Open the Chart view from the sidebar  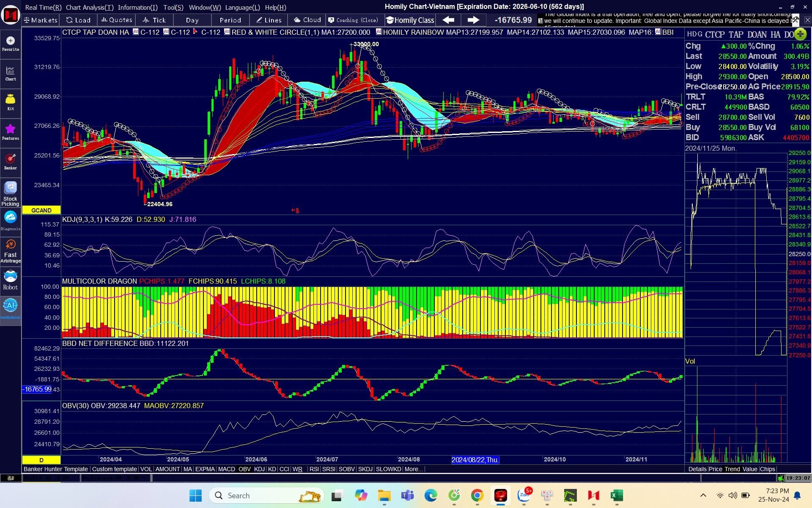click(11, 73)
